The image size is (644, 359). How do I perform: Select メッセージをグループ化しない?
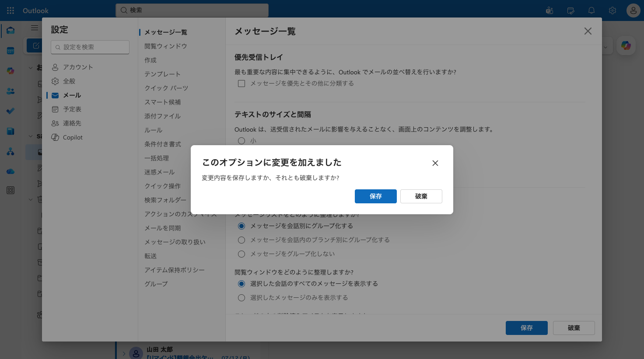tap(241, 254)
